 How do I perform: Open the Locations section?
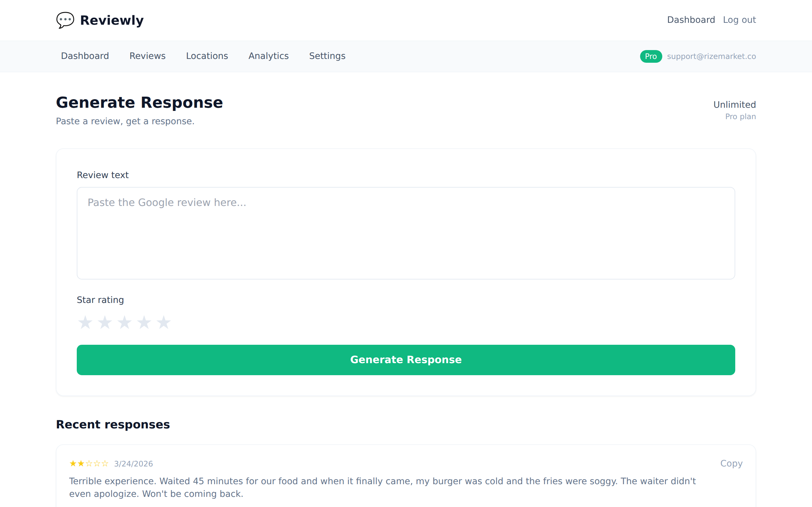[207, 56]
